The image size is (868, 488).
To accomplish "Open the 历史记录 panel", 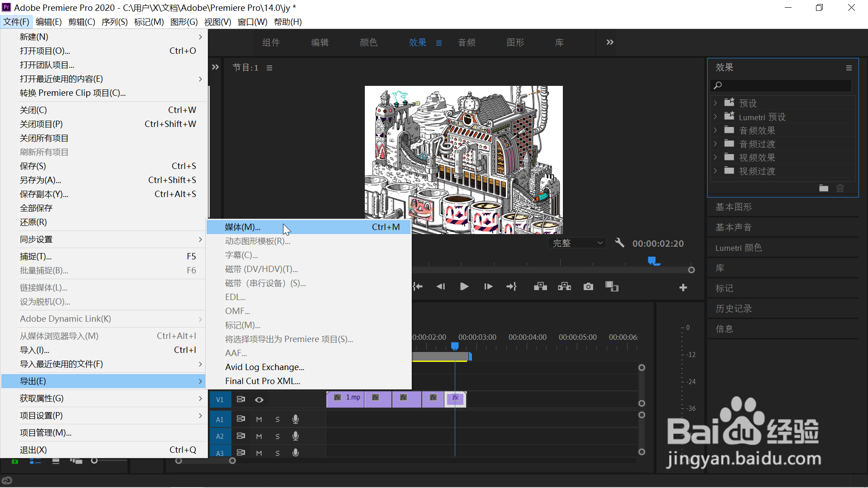I will pos(734,309).
